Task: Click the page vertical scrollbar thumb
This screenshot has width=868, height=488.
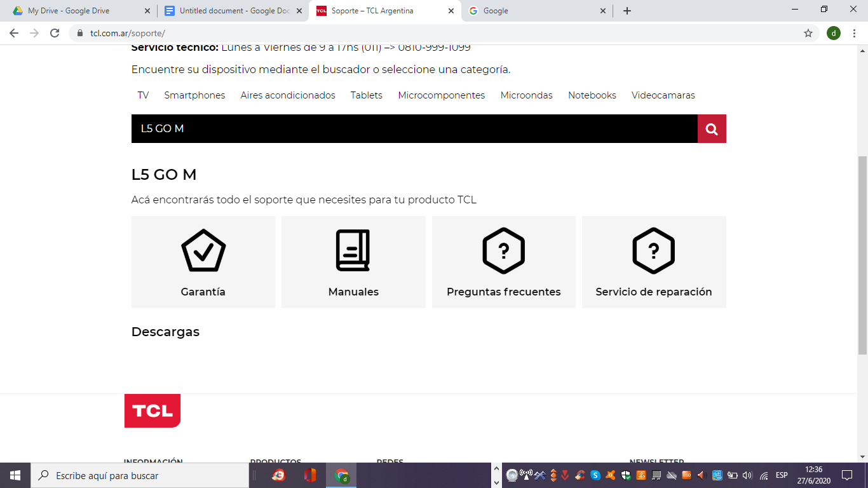Action: (x=862, y=255)
